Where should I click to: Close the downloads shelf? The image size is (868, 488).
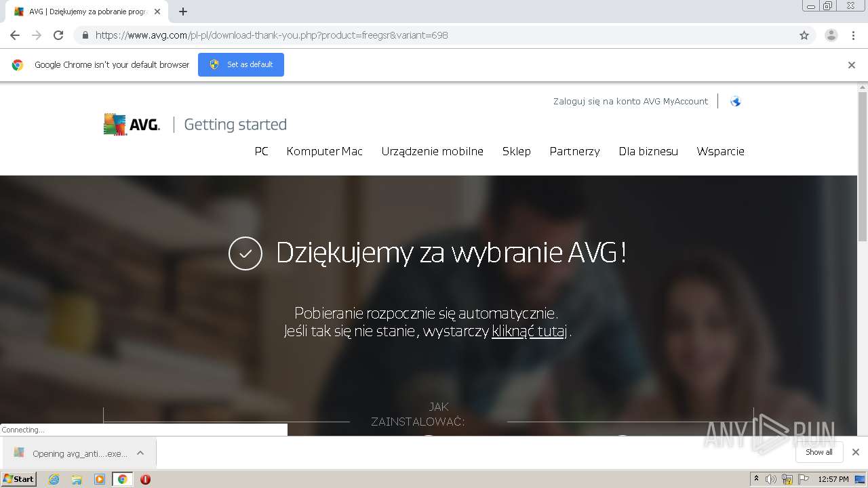(x=856, y=452)
